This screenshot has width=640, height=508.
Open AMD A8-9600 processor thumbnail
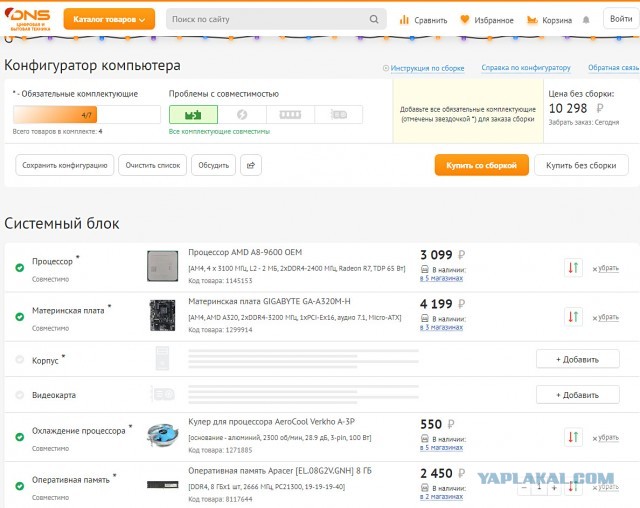coord(162,266)
